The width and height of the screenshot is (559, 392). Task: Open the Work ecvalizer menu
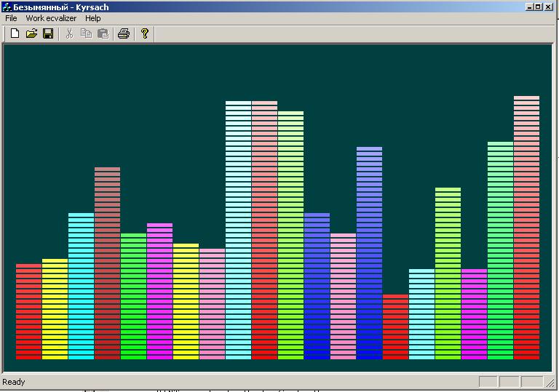[x=51, y=18]
